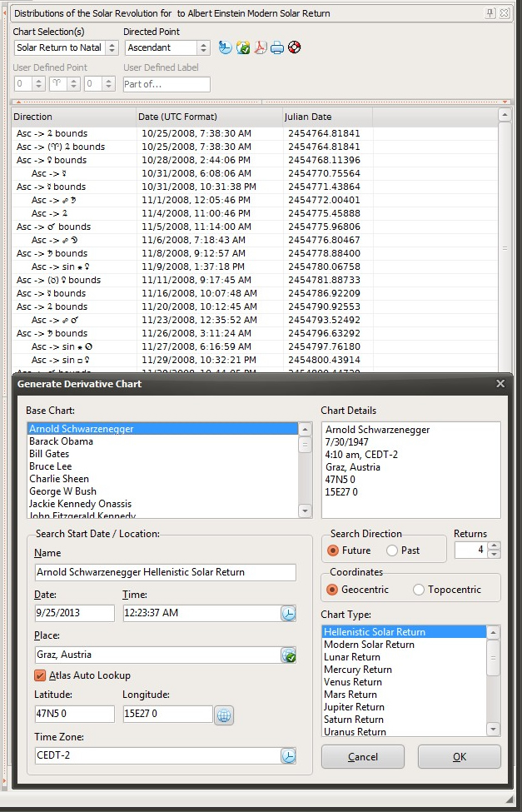This screenshot has height=812, width=522.
Task: Choose Hellenistic Solar Return chart type
Action: [x=404, y=632]
